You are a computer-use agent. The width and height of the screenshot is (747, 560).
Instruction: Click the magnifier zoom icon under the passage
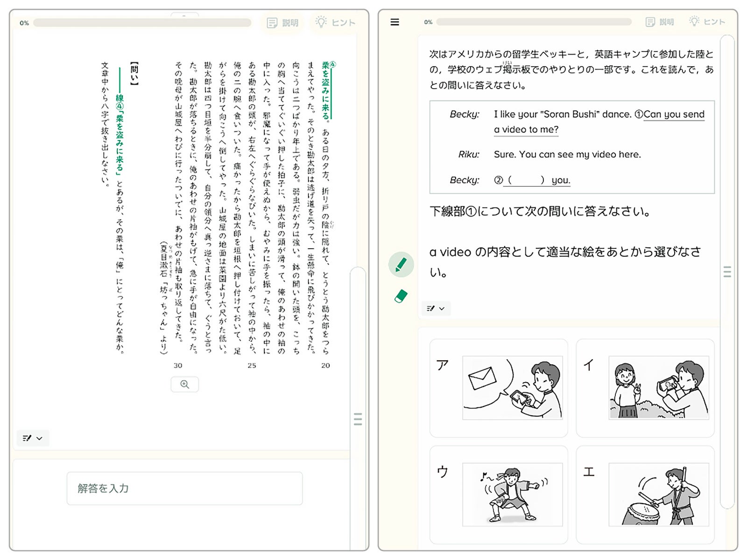(185, 384)
